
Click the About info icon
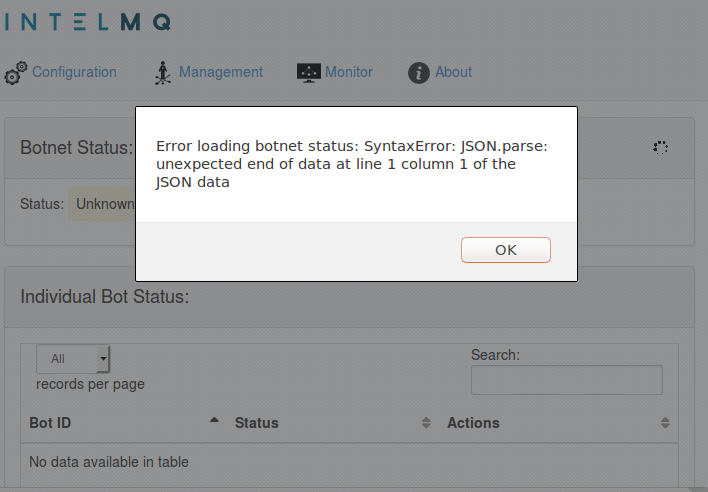point(419,73)
